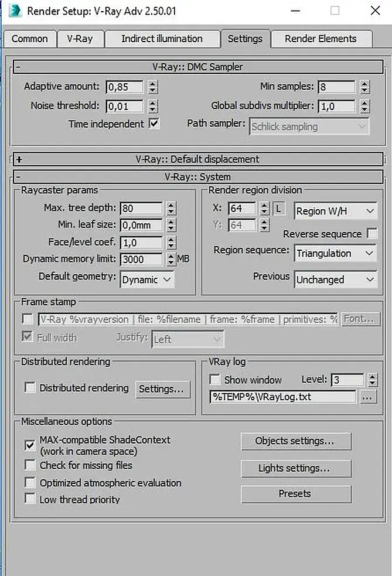Open the Render Elements tab

coord(321,39)
